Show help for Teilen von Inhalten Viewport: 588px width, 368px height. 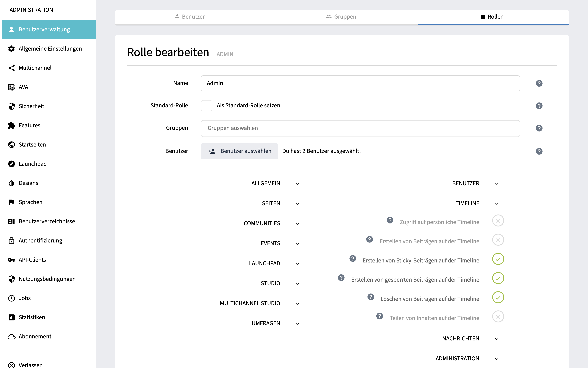(379, 316)
